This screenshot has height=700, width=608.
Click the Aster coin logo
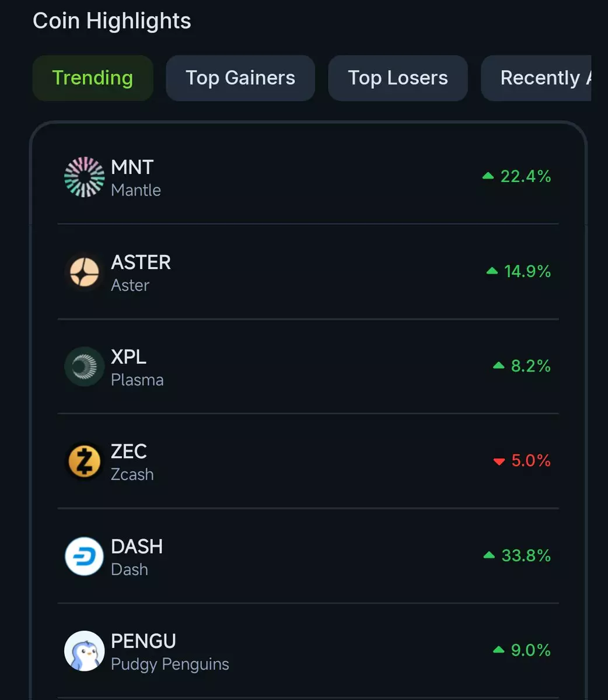(x=84, y=272)
